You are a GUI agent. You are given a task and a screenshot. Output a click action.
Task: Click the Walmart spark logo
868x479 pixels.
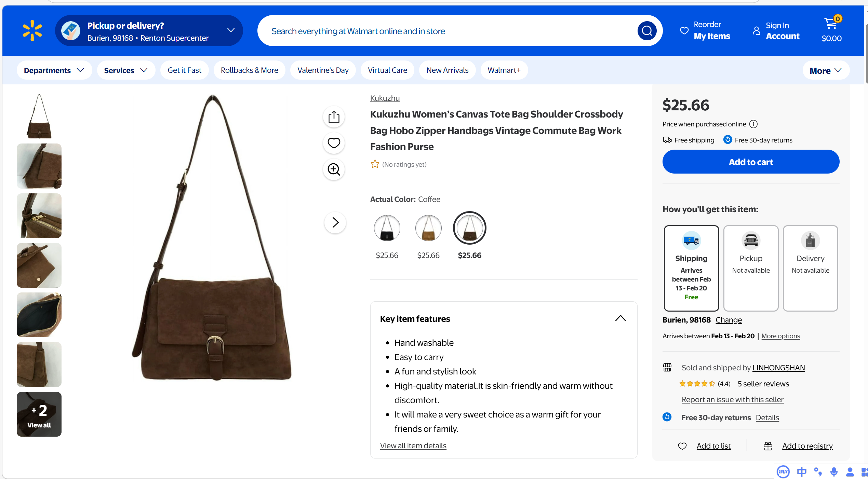point(32,31)
